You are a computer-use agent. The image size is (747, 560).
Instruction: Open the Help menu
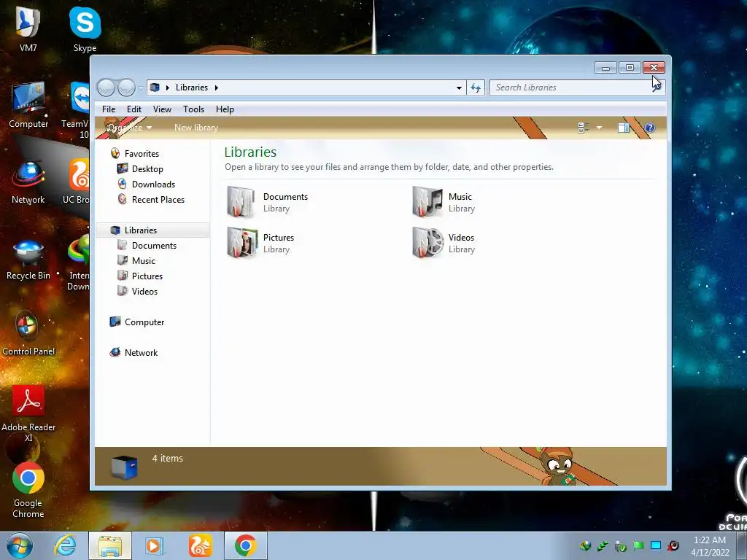coord(225,109)
